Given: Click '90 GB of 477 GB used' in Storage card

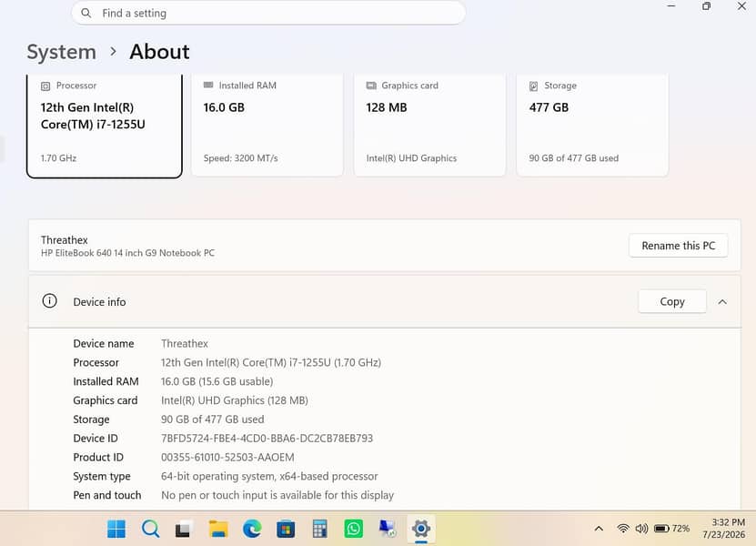Looking at the screenshot, I should click(x=573, y=158).
